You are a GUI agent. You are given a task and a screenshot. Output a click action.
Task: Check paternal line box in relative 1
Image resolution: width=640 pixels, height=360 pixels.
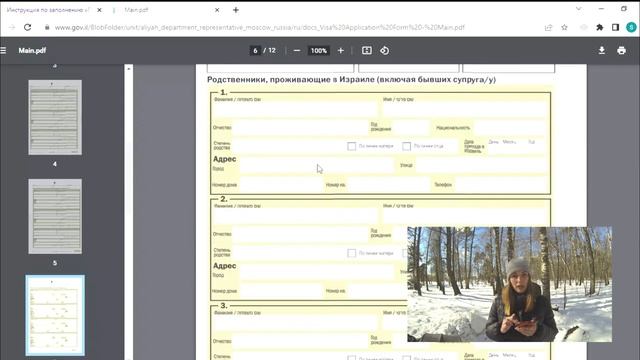coord(407,146)
